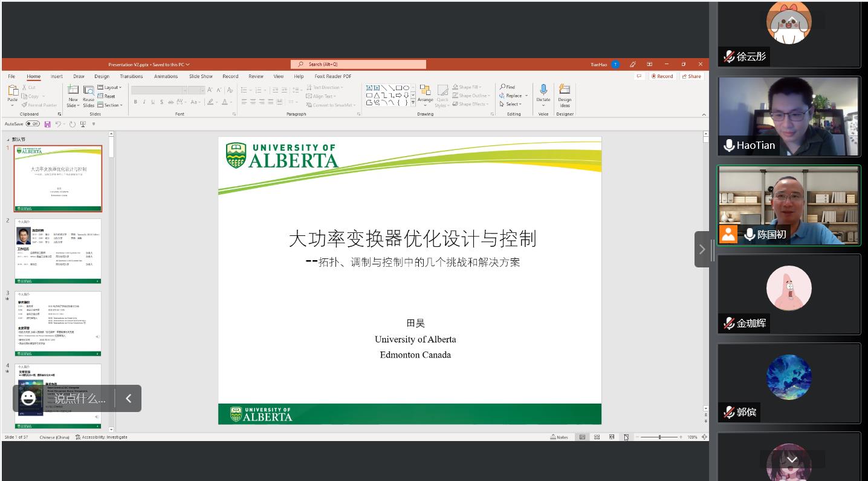Toggle the Notes pane in status bar

559,437
